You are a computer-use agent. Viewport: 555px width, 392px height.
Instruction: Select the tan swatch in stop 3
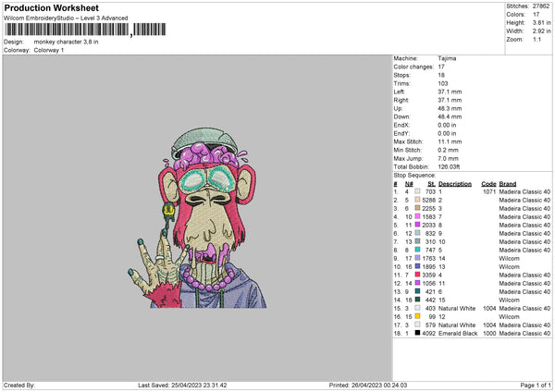click(x=418, y=208)
